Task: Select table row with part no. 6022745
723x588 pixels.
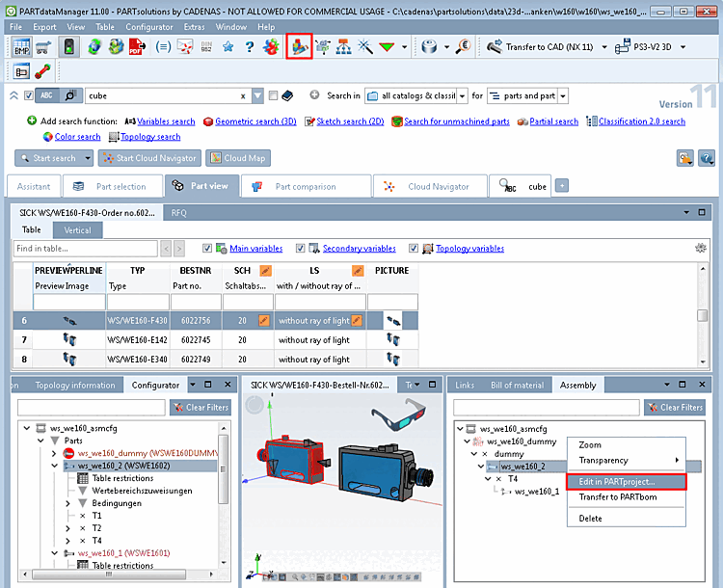Action: point(216,340)
